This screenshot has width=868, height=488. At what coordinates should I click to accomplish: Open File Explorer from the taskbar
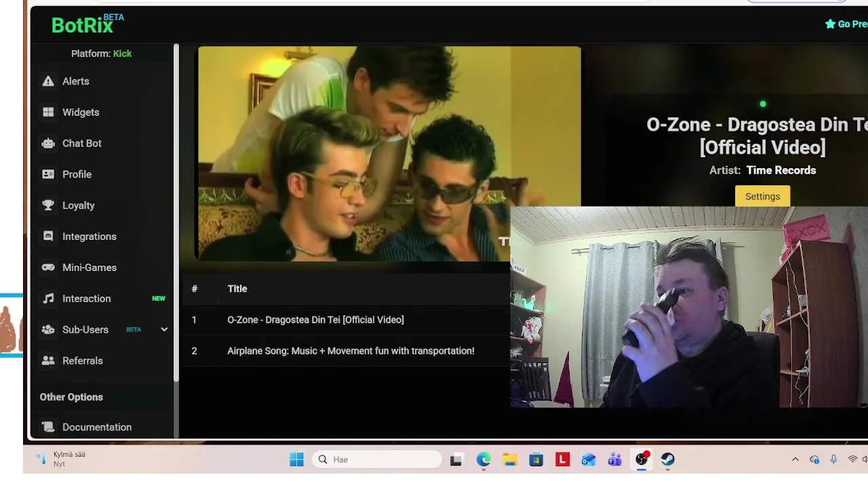510,460
